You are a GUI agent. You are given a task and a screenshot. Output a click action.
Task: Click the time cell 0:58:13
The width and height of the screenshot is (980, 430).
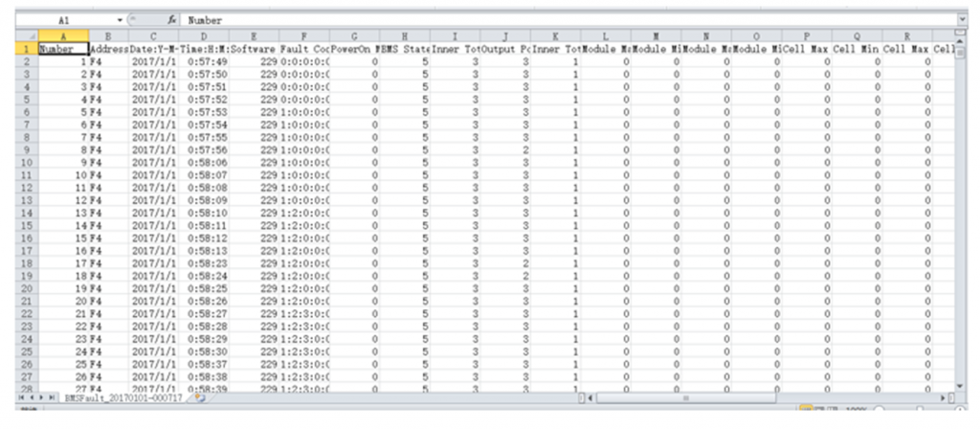tap(204, 251)
